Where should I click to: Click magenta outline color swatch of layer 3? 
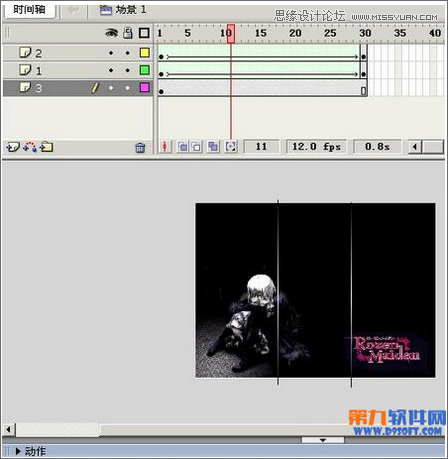pos(144,88)
